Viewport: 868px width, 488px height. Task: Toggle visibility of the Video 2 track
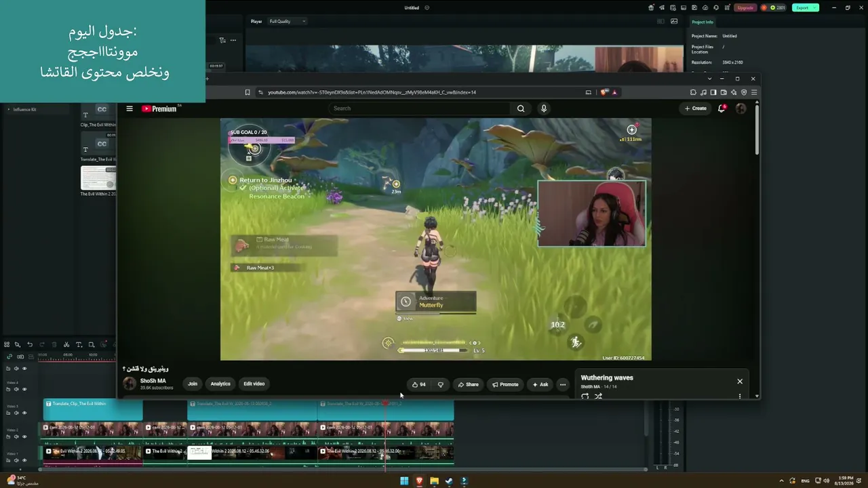click(x=24, y=436)
